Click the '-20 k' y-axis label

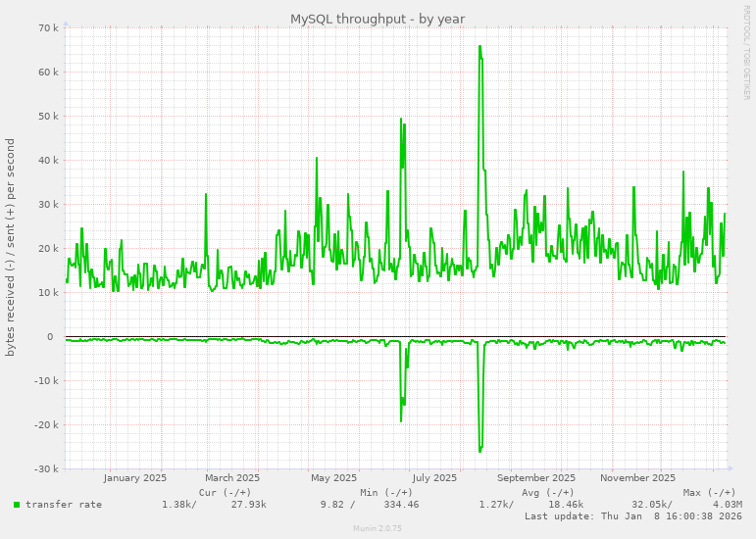pos(47,425)
